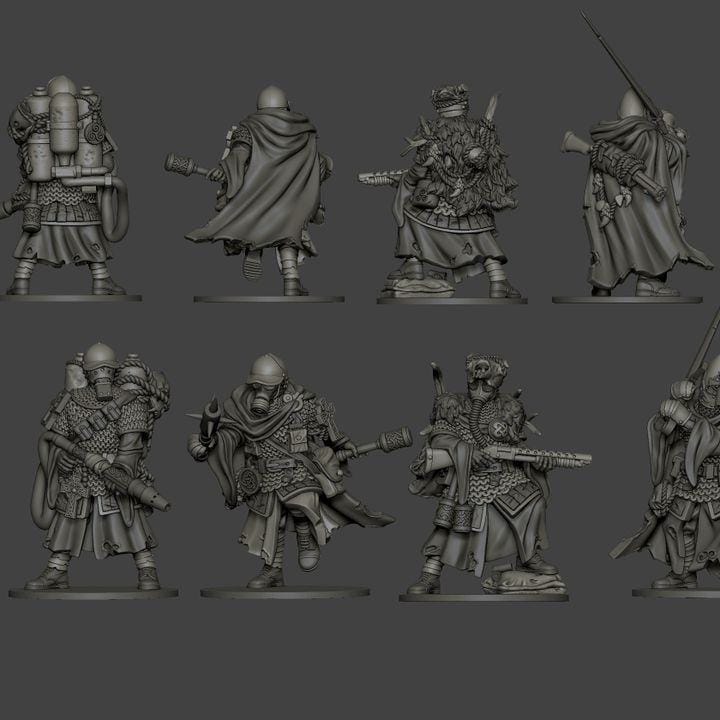Select the front-facing flamethrower trooper figure
This screenshot has height=720, width=720.
pyautogui.click(x=94, y=471)
